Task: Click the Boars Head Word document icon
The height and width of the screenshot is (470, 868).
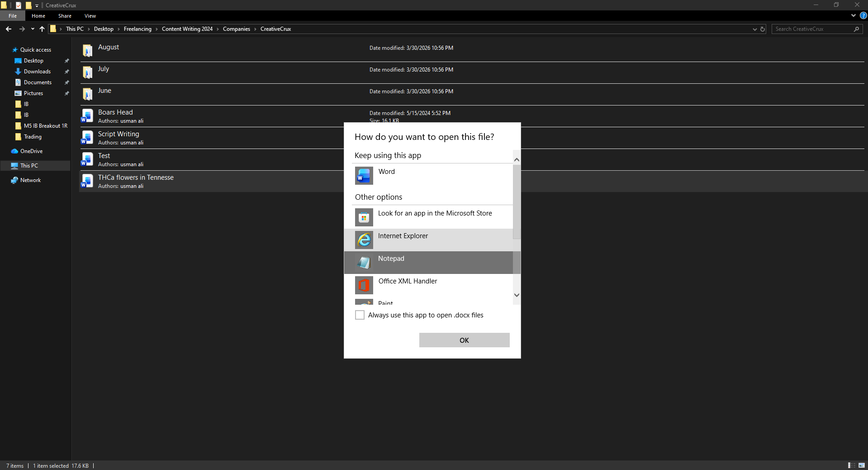Action: pyautogui.click(x=87, y=115)
